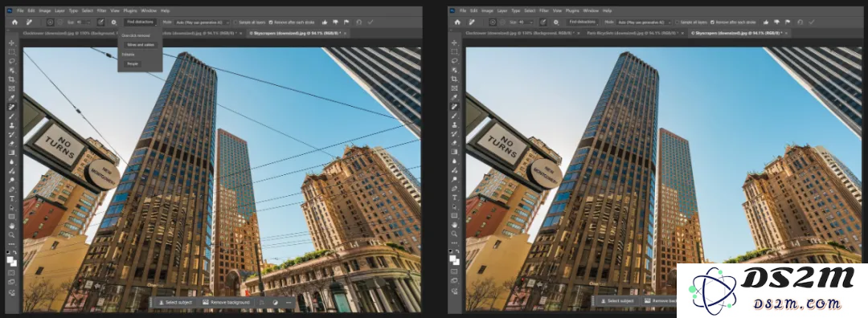Open tool preset picker in left window options bar
Viewport: 868px width, 318px height.
30,22
